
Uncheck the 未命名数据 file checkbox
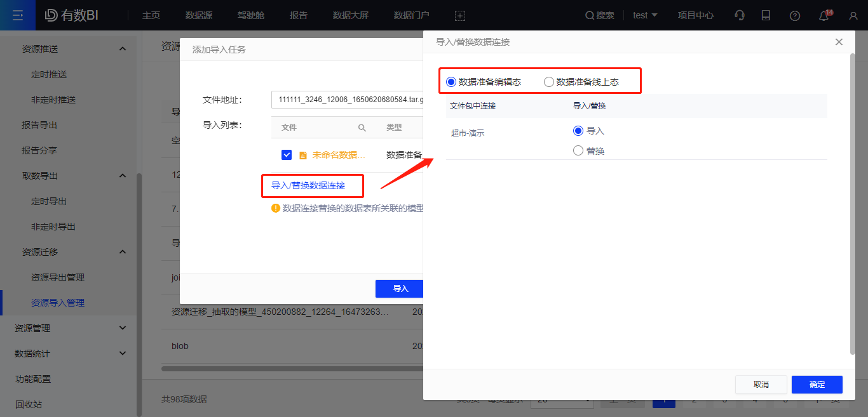(287, 154)
